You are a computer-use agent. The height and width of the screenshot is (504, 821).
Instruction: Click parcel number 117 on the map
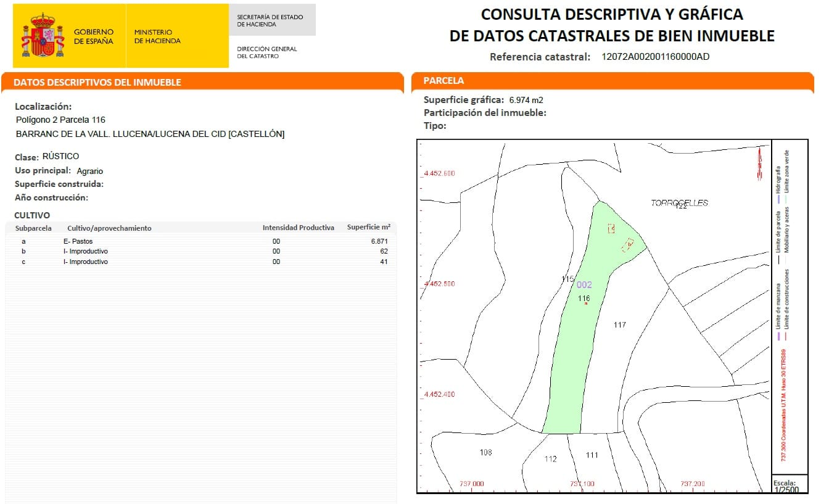point(620,324)
